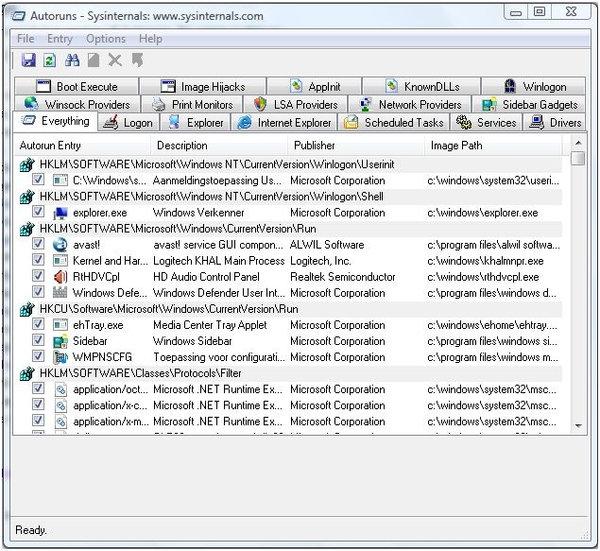Click the ehTray.exe entry icon

tap(60, 325)
